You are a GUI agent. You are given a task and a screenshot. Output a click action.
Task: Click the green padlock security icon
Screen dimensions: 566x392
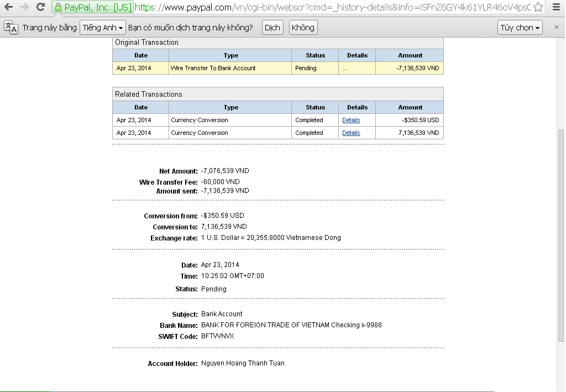coord(58,8)
